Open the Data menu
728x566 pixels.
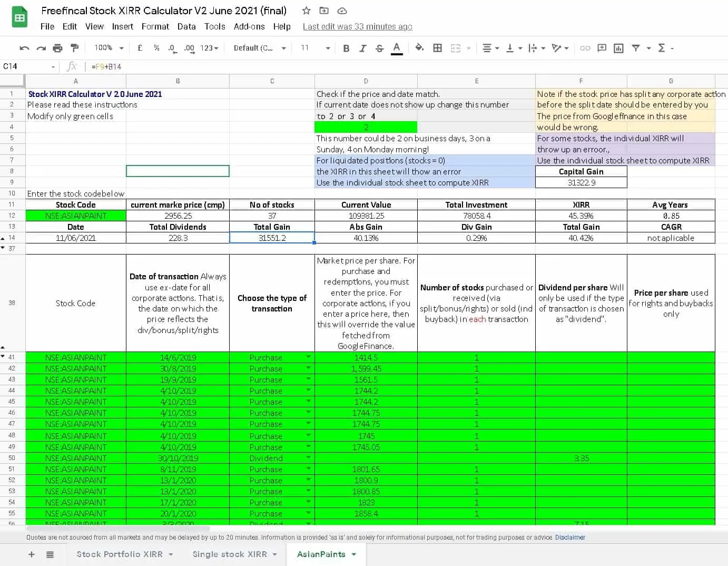(x=186, y=26)
